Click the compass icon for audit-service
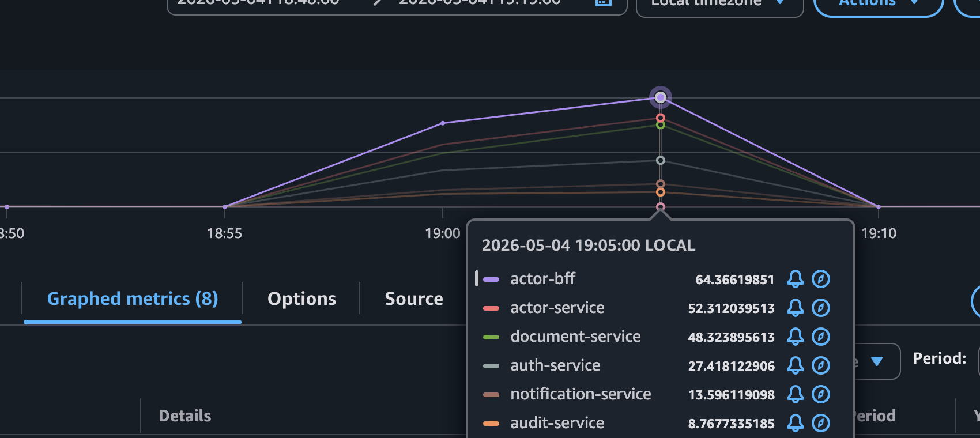Image resolution: width=980 pixels, height=438 pixels. pos(821,423)
